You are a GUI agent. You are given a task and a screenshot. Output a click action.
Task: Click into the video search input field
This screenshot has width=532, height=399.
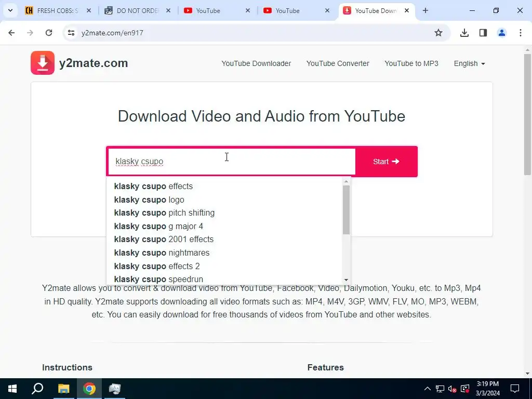pos(231,162)
